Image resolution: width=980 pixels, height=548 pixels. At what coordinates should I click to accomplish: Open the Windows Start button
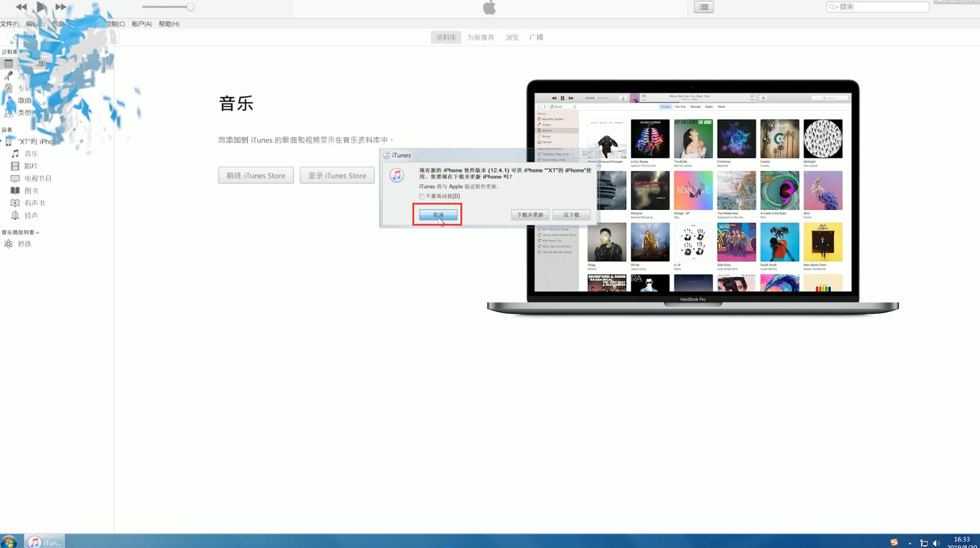click(9, 542)
